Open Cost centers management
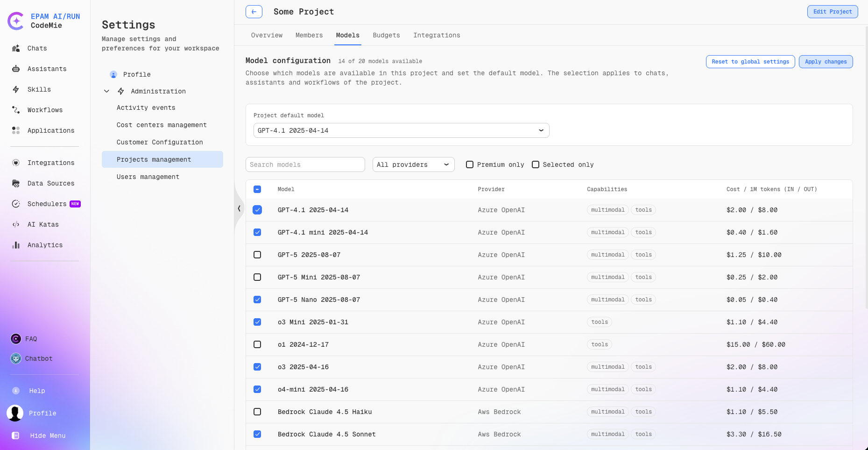This screenshot has width=868, height=450. (162, 125)
